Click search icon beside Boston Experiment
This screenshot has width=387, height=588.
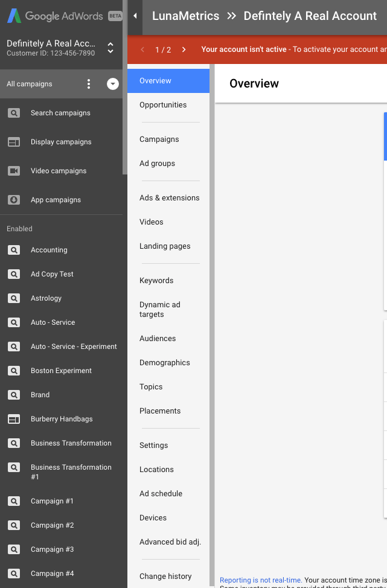pos(14,371)
